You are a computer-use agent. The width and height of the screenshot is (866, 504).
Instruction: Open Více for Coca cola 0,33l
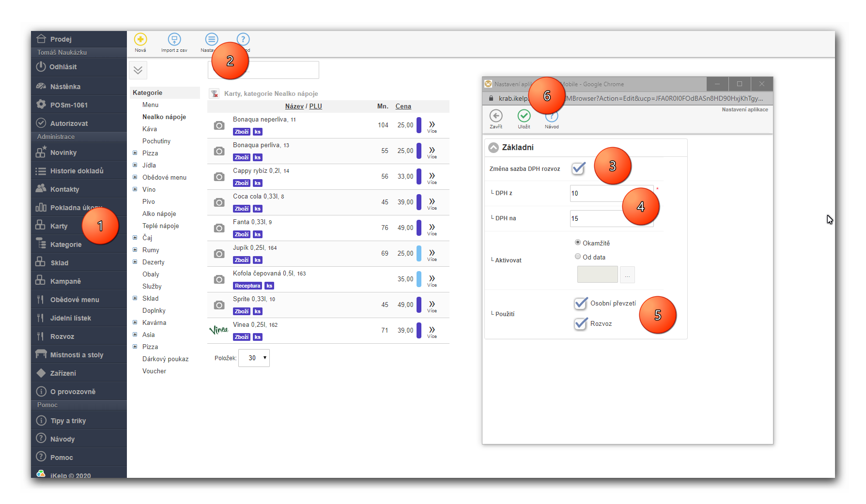[x=432, y=203]
